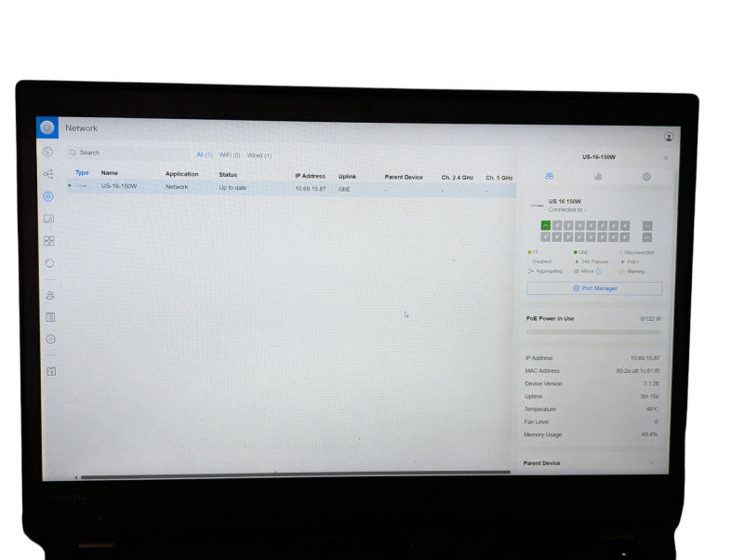Click the 0/122 W PoE power value
The height and width of the screenshot is (560, 744).
click(650, 319)
